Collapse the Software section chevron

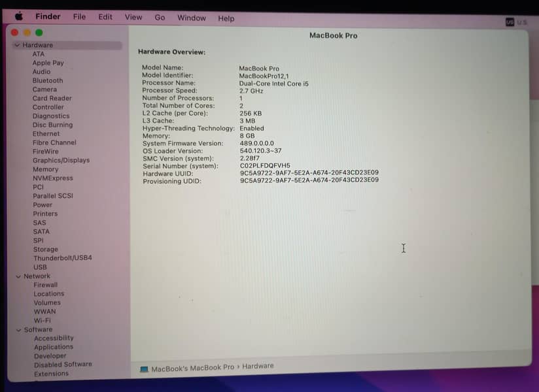(18, 330)
